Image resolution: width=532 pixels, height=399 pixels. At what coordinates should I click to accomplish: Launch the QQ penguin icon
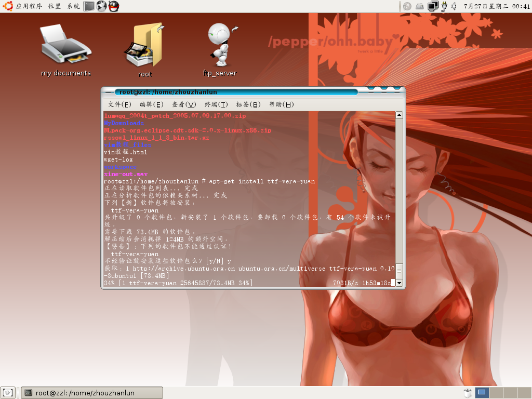coord(114,6)
